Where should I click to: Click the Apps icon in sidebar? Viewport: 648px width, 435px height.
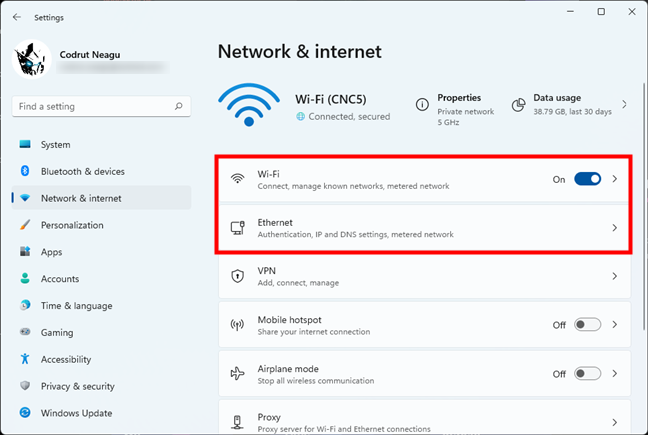pyautogui.click(x=25, y=252)
